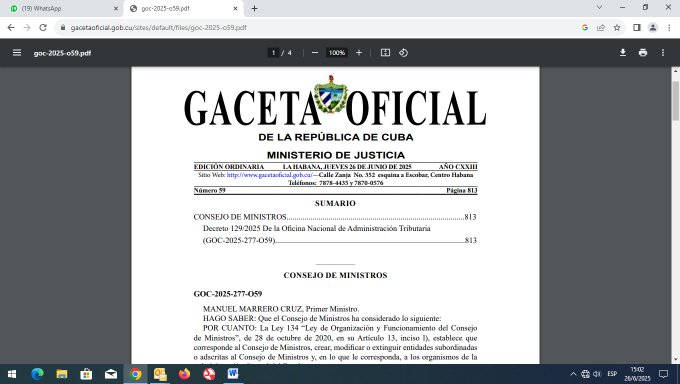Click the Decreto 129/2025 summary entry
This screenshot has height=384, width=680.
(x=317, y=228)
